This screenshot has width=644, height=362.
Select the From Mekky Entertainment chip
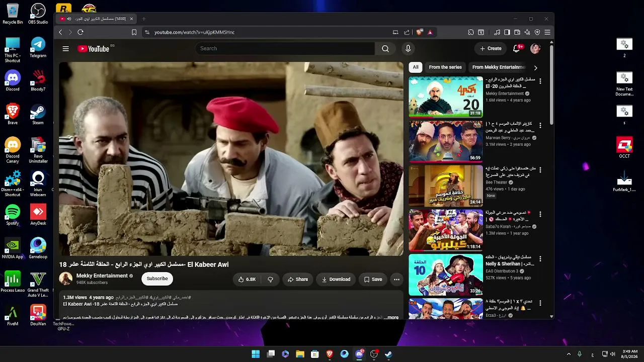(499, 67)
